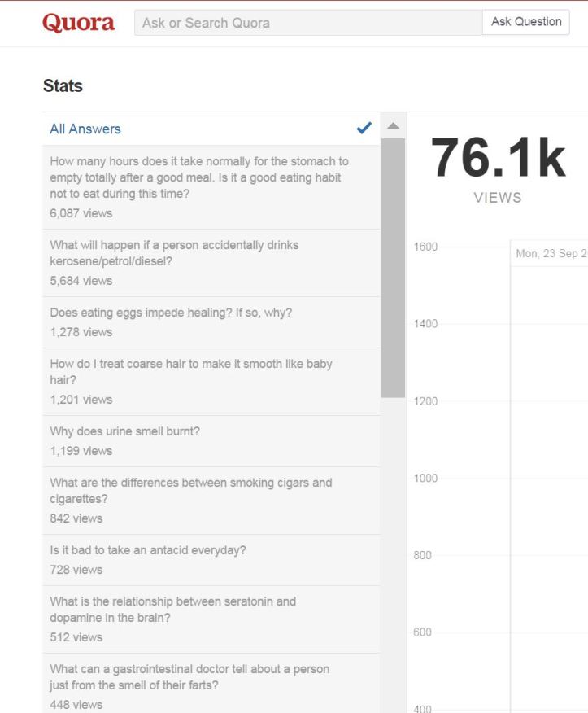This screenshot has height=713, width=588.
Task: Select the All Answers filter
Action: pyautogui.click(x=85, y=128)
